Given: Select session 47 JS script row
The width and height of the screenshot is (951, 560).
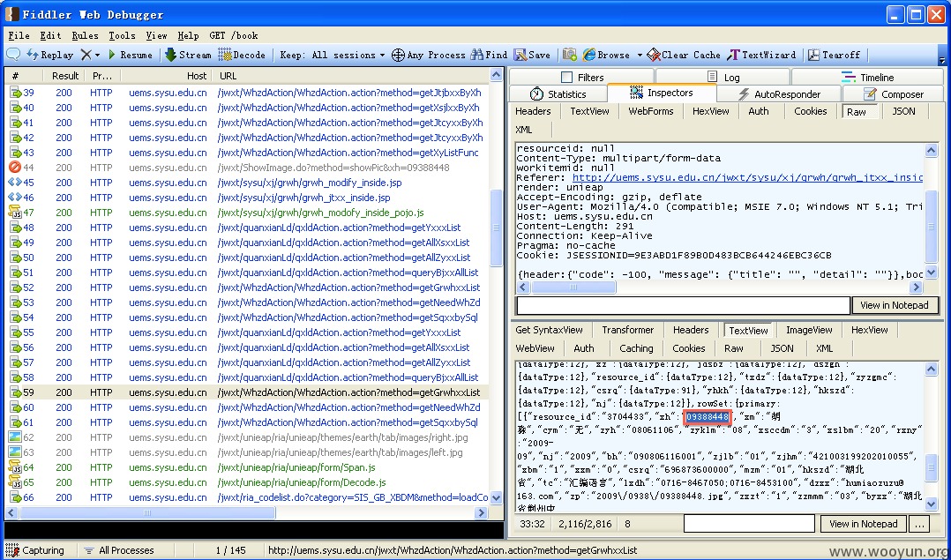Looking at the screenshot, I should pyautogui.click(x=248, y=213).
